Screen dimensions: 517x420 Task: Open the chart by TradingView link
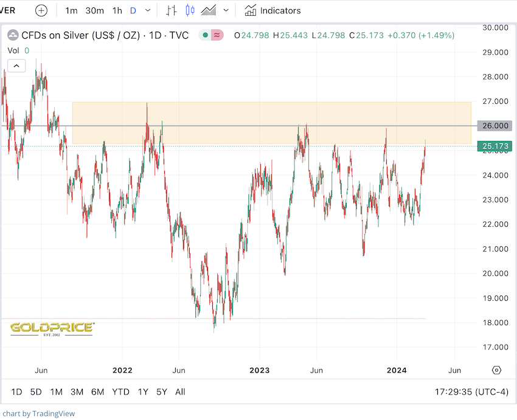(x=38, y=414)
